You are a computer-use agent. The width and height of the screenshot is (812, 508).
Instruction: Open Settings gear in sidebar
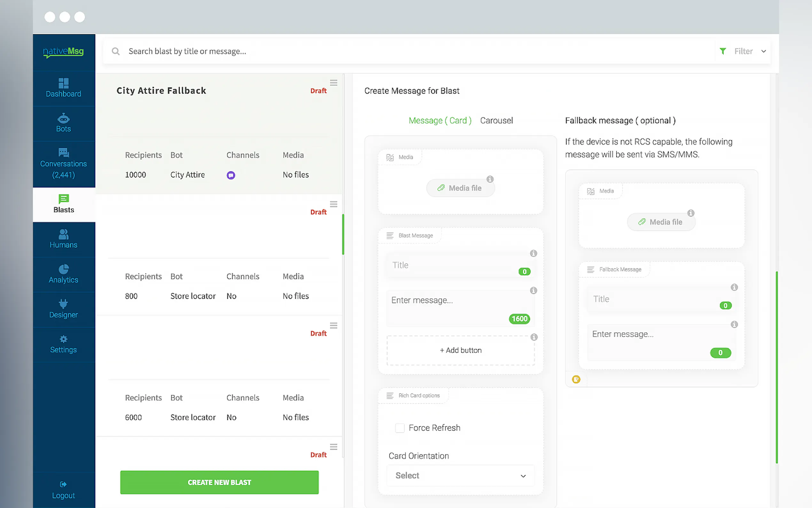click(x=63, y=339)
